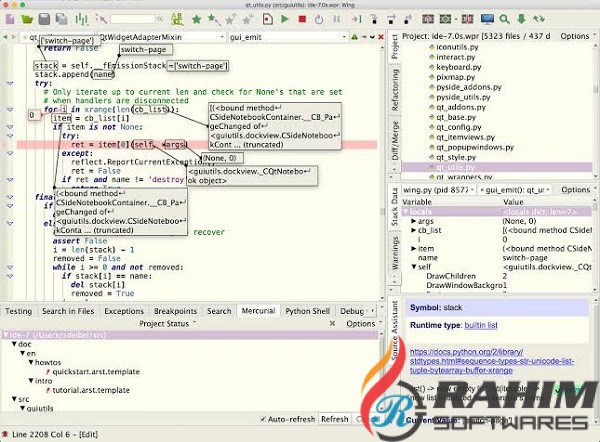Open the Mercurial panel Options menu
Viewport: 600px width, 442px height.
click(363, 323)
